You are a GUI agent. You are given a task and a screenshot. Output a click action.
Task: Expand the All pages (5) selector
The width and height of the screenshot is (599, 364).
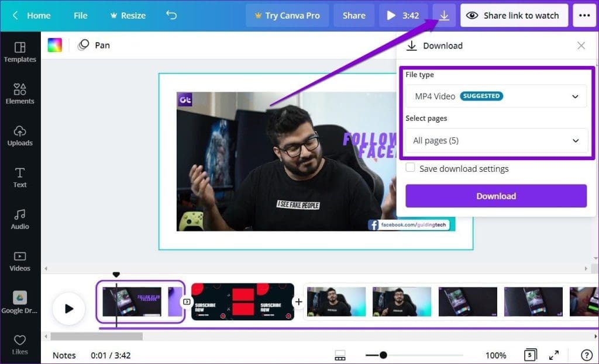click(495, 140)
